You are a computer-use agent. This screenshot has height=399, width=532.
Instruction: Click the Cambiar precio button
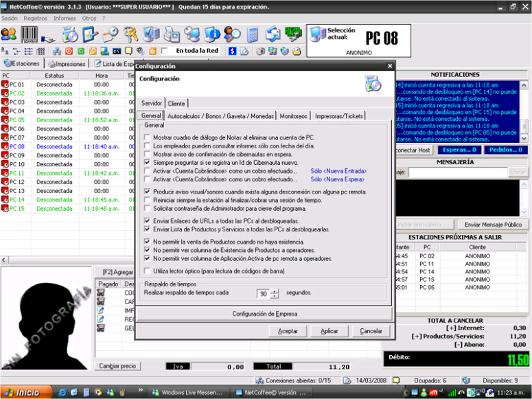pyautogui.click(x=117, y=366)
